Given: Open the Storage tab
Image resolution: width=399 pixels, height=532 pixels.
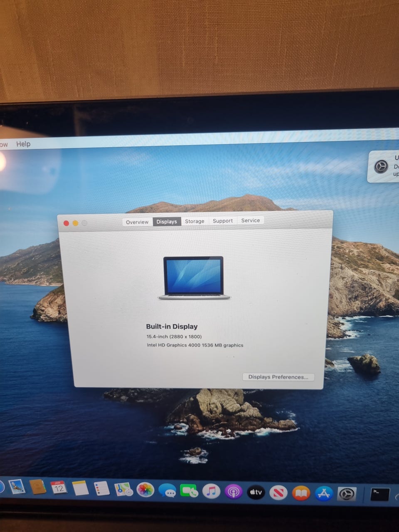Looking at the screenshot, I should 195,221.
